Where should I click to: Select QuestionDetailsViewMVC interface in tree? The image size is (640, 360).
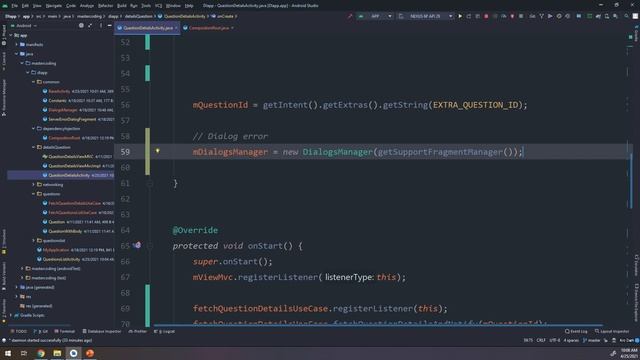point(71,156)
